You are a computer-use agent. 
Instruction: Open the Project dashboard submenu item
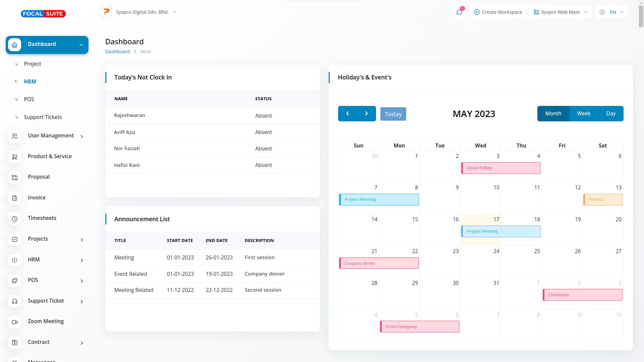coord(33,64)
